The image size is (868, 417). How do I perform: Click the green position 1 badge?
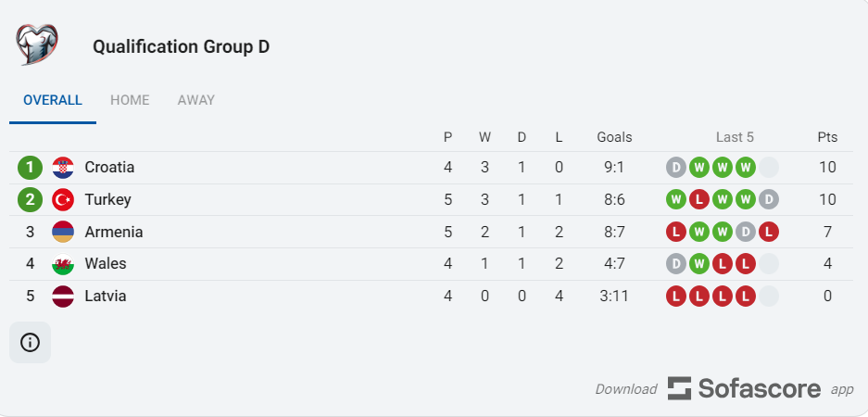click(30, 168)
